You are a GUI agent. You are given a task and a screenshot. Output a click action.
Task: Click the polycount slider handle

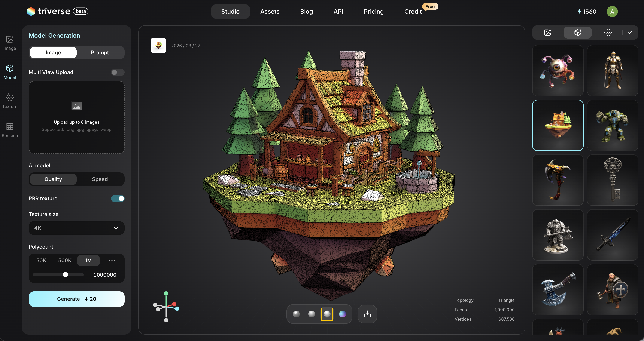pos(65,274)
